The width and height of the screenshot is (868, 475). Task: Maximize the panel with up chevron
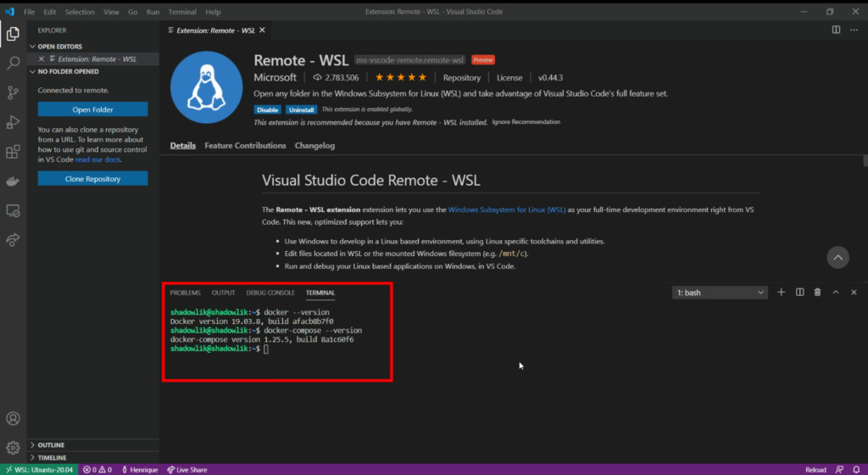tap(836, 293)
